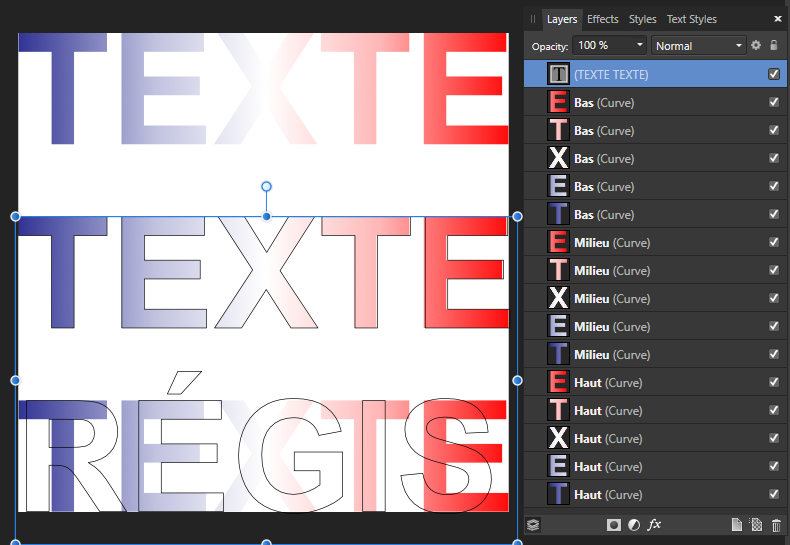Screen dimensions: 790x545
Task: Uncheck visibility of X Bas layer
Action: tap(774, 158)
